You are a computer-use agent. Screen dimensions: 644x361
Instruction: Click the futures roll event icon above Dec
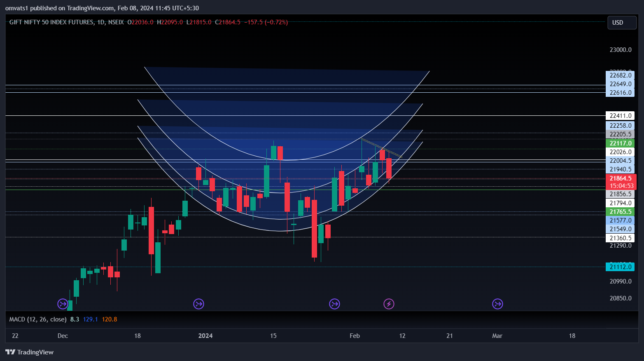point(63,304)
